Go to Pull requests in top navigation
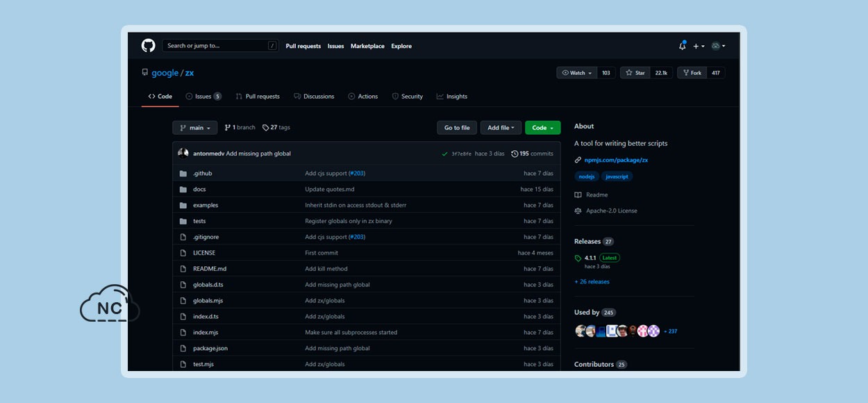The image size is (868, 403). pos(303,47)
